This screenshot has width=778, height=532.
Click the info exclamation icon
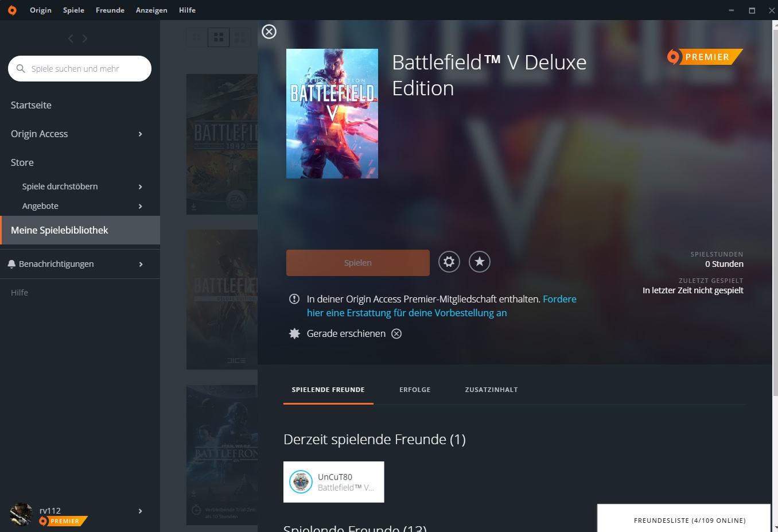pyautogui.click(x=294, y=299)
